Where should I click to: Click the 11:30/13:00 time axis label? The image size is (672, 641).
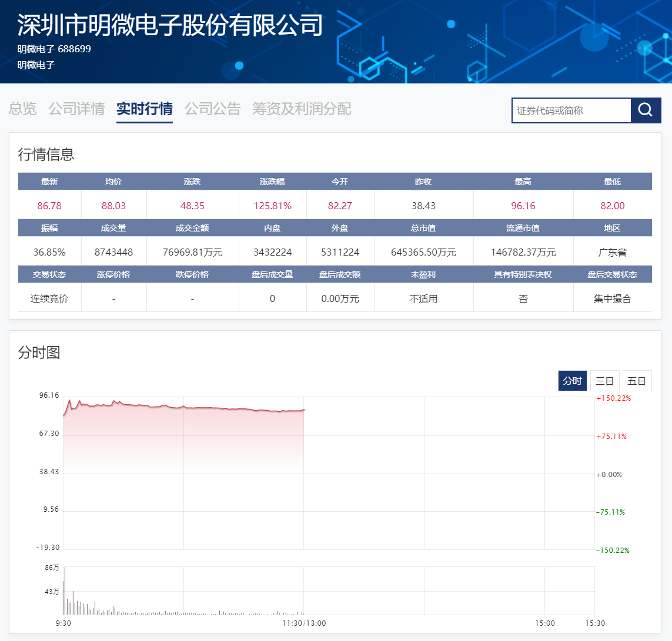click(304, 623)
